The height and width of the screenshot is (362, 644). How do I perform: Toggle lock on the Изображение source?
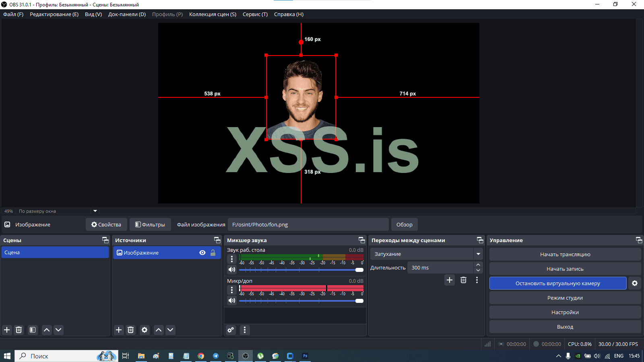coord(213,253)
